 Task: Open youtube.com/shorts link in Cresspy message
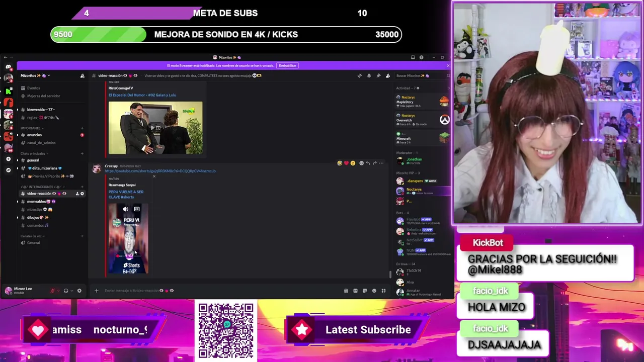(160, 171)
